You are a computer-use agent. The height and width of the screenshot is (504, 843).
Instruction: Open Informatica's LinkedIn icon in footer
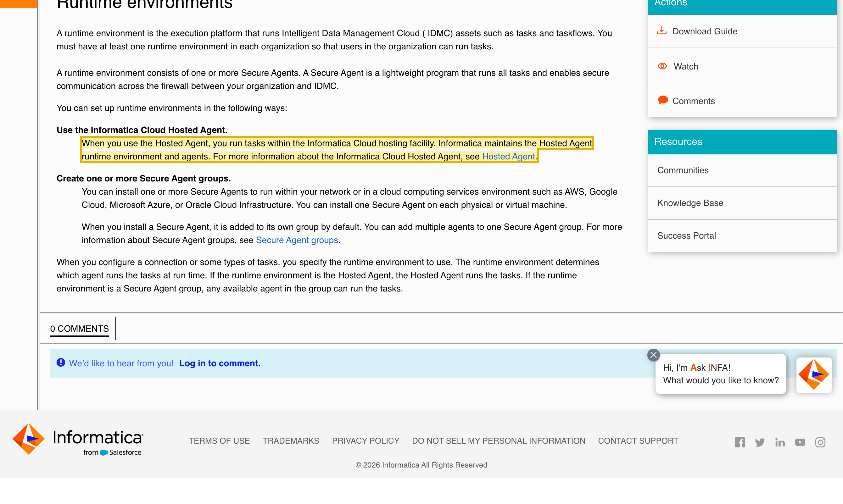780,442
